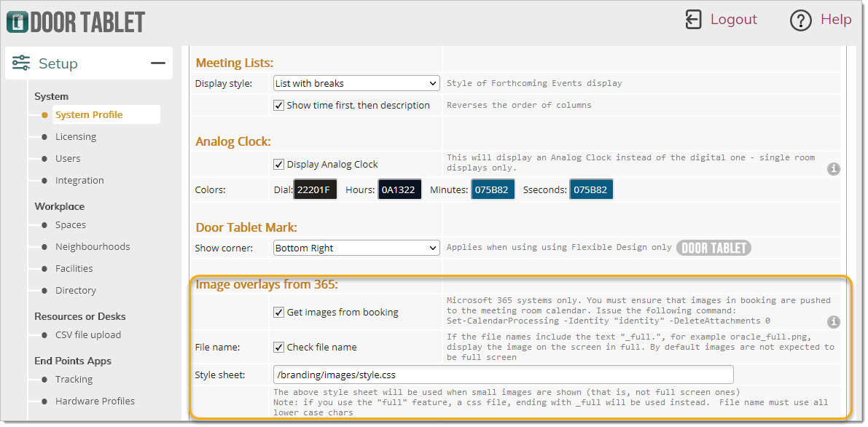Open the Show corner dropdown
This screenshot has height=427, width=868.
point(356,248)
